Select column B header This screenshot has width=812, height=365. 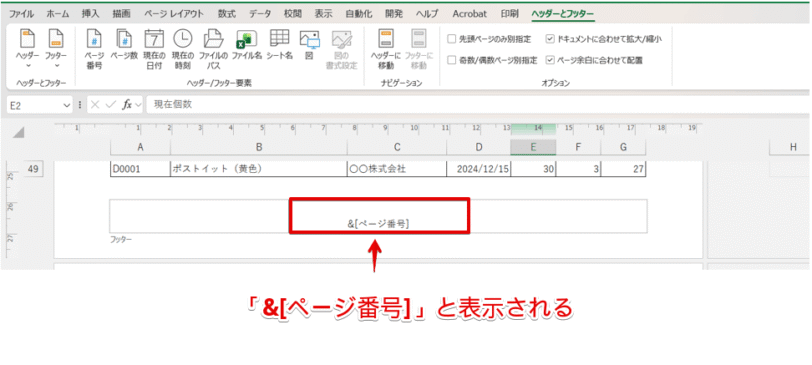(x=258, y=147)
